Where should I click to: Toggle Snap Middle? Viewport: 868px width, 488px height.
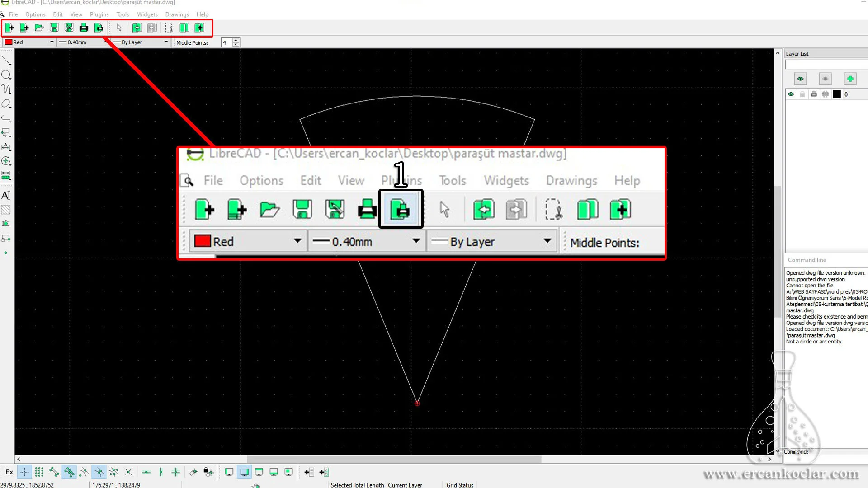(99, 472)
